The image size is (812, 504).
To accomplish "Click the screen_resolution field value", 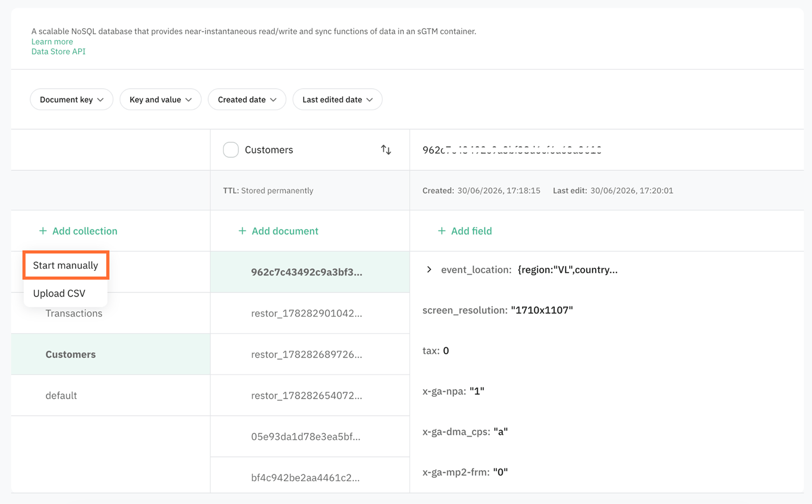I will [542, 310].
